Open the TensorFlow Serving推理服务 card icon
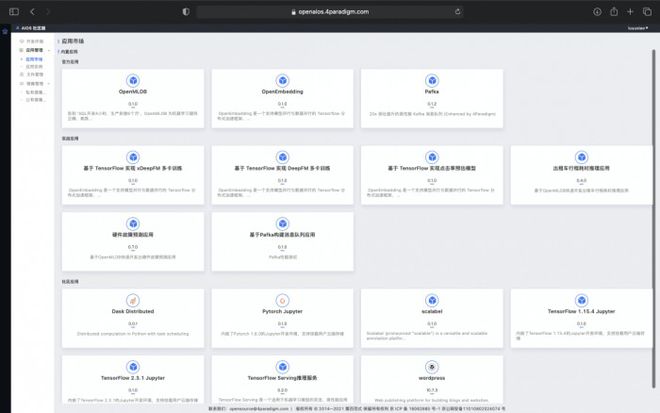 pyautogui.click(x=282, y=367)
